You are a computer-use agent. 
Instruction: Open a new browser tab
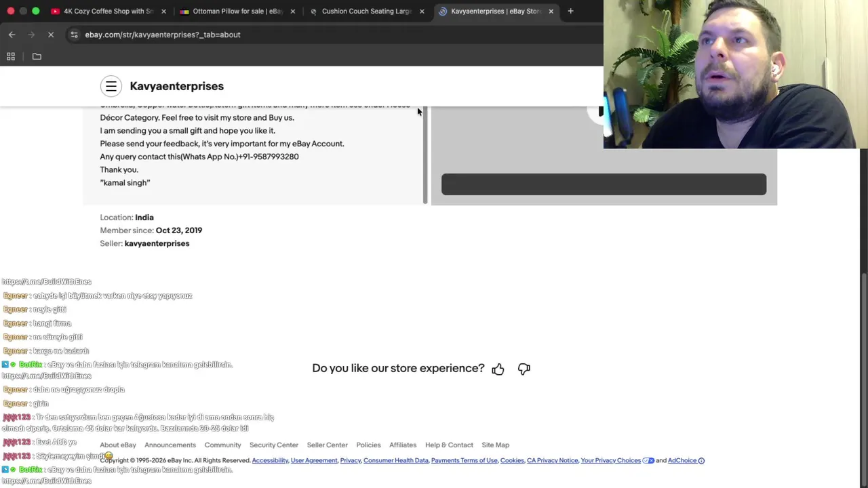(570, 11)
